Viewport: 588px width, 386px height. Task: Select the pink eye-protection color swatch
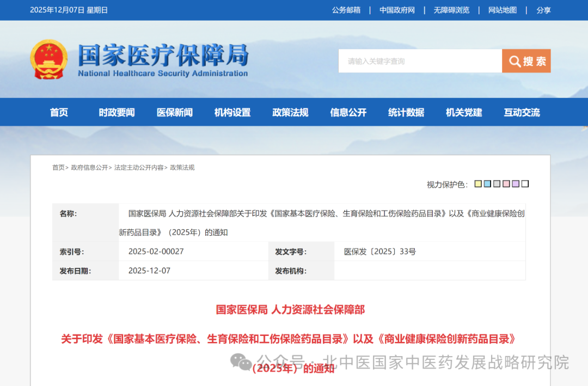(506, 183)
